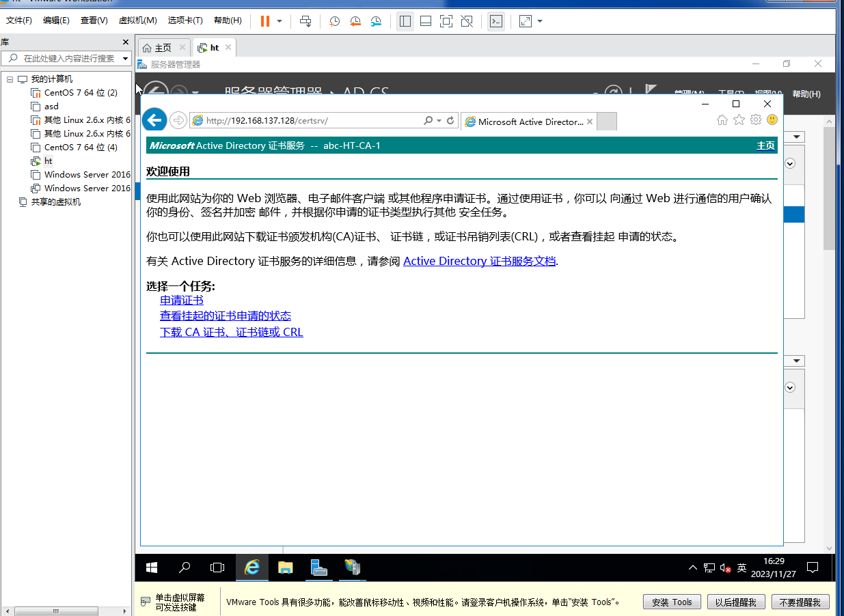Toggle the console view icon

(x=496, y=21)
